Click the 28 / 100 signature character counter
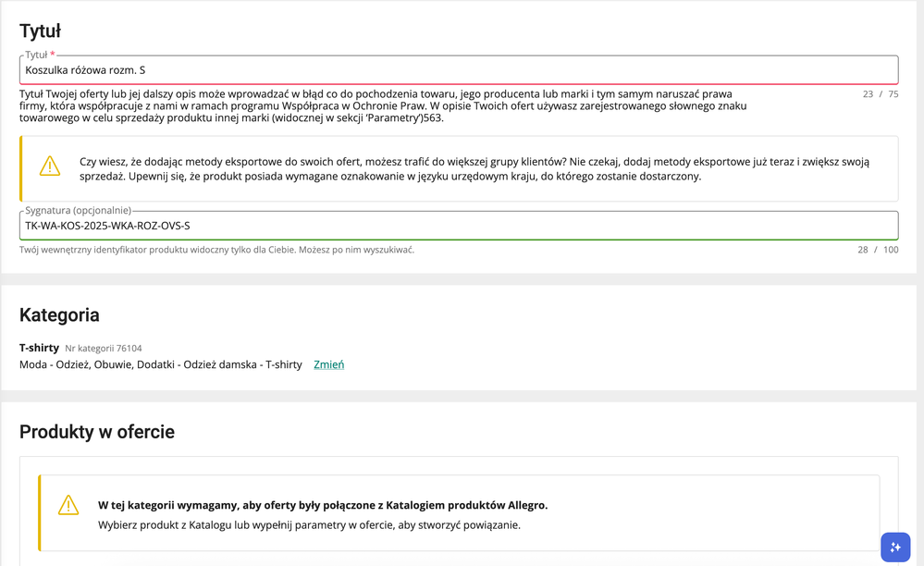Image resolution: width=924 pixels, height=566 pixels. [x=877, y=250]
